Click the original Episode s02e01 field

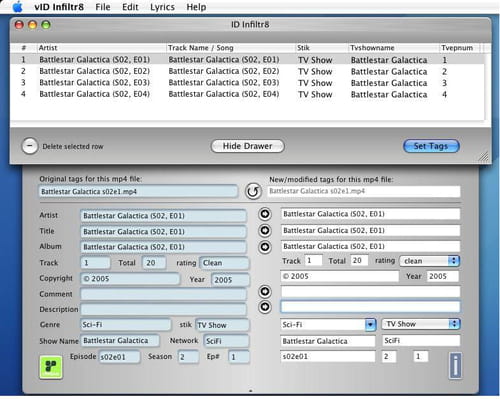(x=119, y=357)
